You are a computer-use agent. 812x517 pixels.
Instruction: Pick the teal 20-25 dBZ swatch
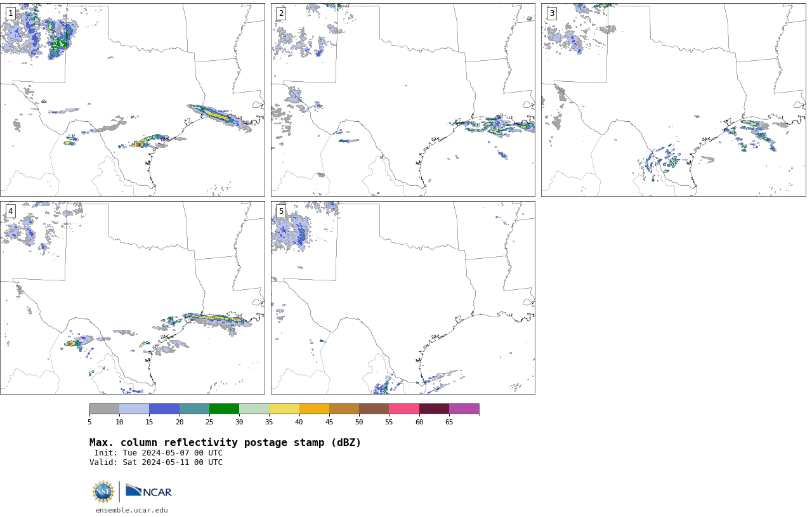pos(194,409)
